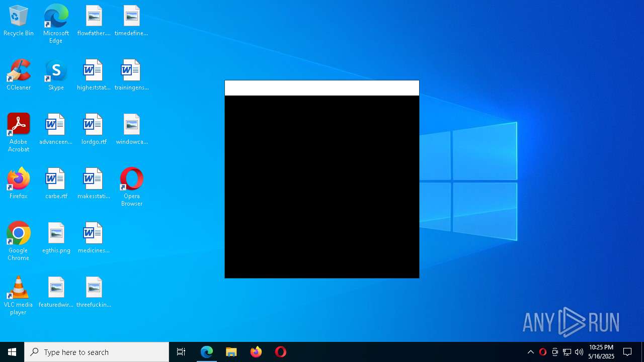
Task: Select the threefuckin image file
Action: (x=94, y=293)
